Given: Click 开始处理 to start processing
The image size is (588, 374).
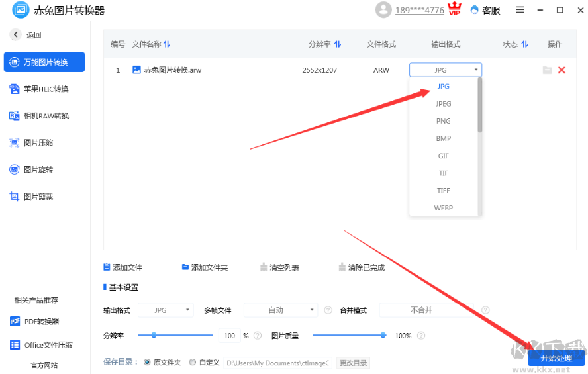Looking at the screenshot, I should tap(556, 358).
